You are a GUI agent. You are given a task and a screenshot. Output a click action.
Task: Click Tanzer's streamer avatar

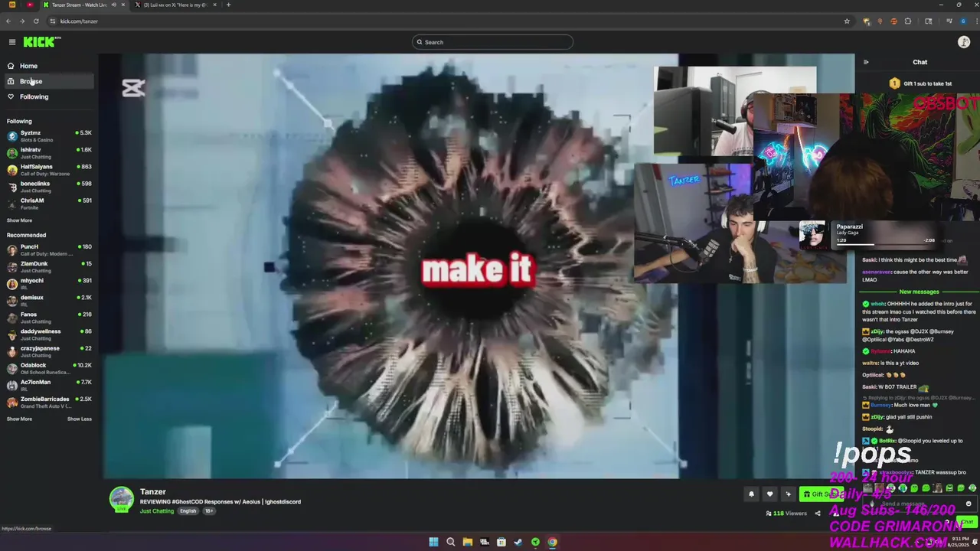pyautogui.click(x=121, y=499)
